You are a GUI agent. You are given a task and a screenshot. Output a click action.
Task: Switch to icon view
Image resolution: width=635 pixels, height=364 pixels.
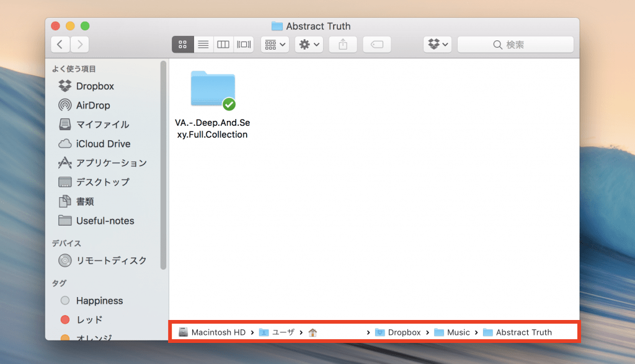pyautogui.click(x=182, y=44)
